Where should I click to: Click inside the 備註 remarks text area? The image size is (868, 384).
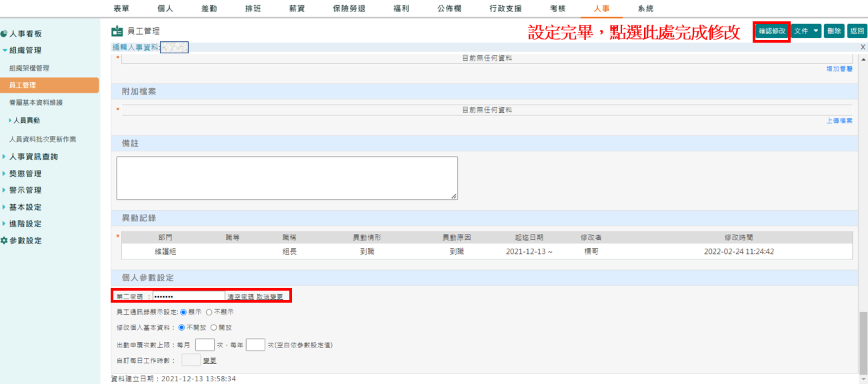click(x=287, y=175)
